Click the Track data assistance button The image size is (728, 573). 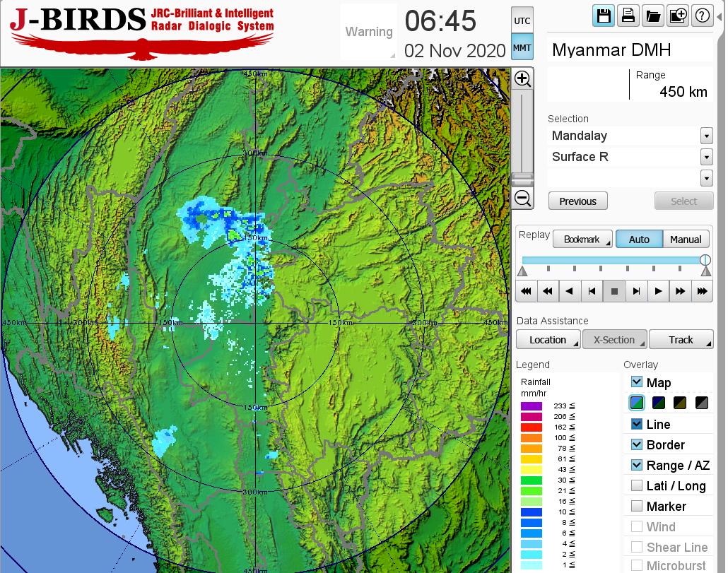681,340
